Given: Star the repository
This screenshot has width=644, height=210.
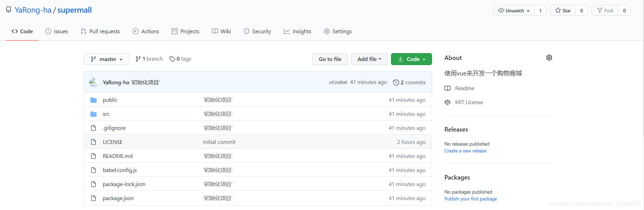Looking at the screenshot, I should (563, 10).
